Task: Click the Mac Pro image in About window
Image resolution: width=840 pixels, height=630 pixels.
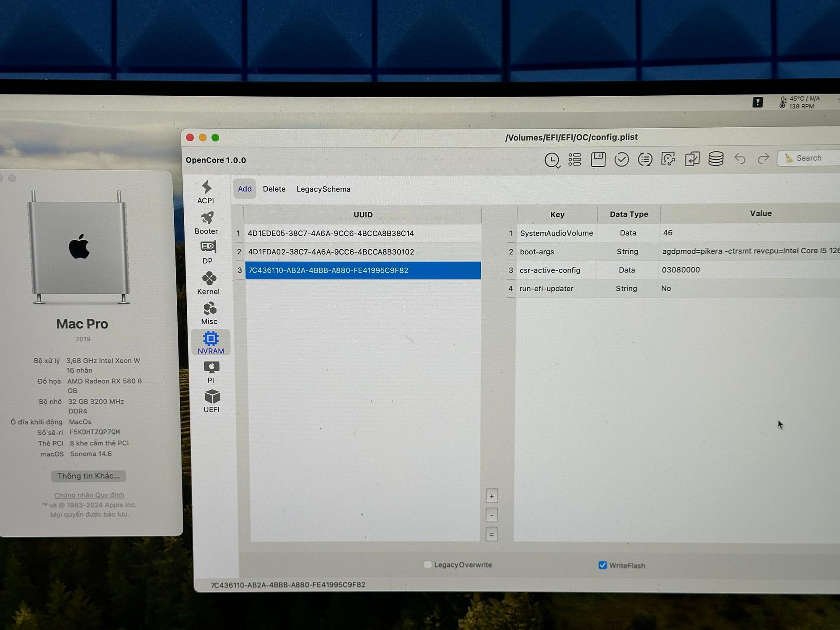Action: click(80, 247)
